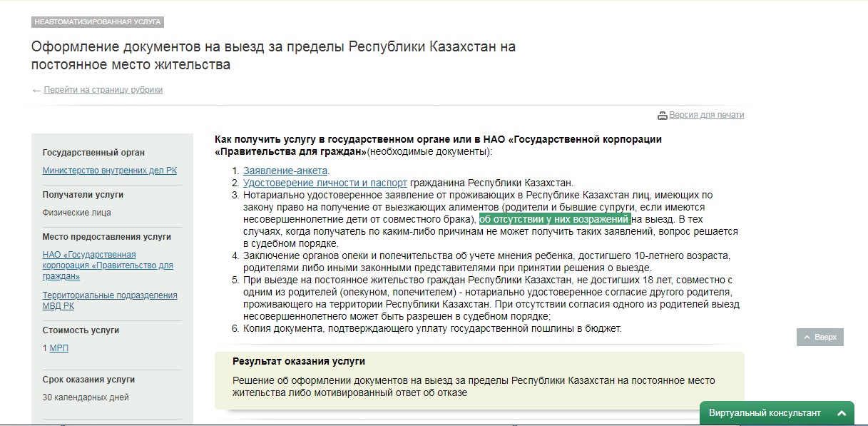The width and height of the screenshot is (868, 426).
Task: Click list item Копия документа, подтверждающего уплату пошлины
Action: tap(433, 329)
